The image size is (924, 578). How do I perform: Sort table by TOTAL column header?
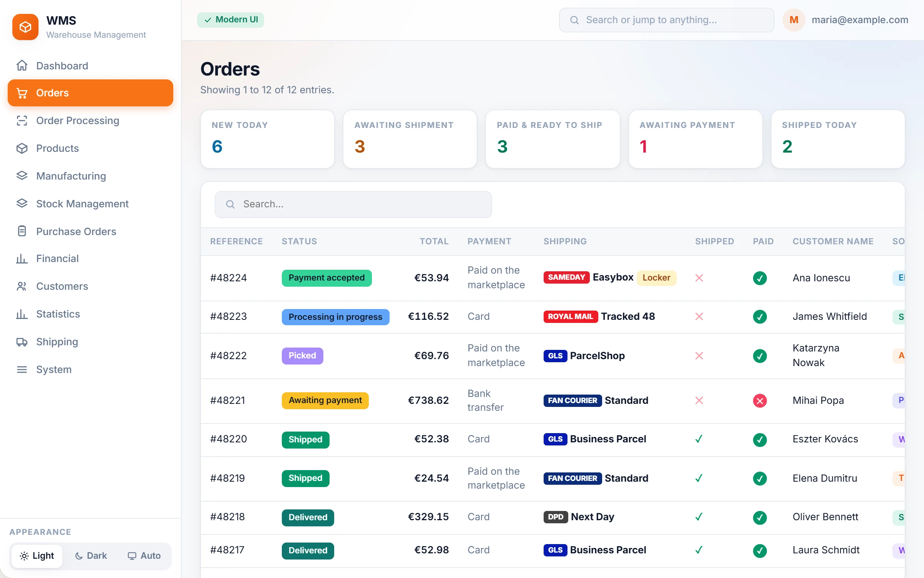(x=434, y=241)
